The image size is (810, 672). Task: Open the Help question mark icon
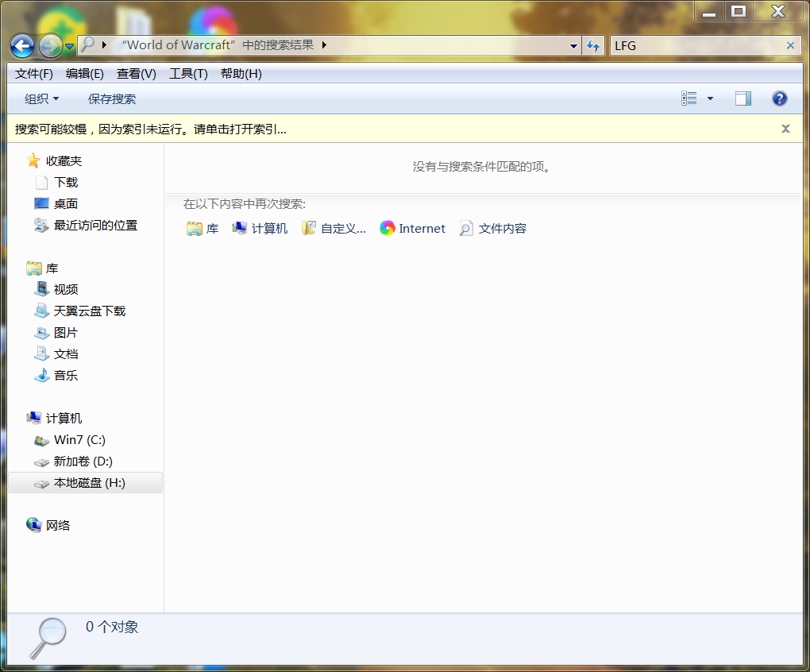point(779,98)
